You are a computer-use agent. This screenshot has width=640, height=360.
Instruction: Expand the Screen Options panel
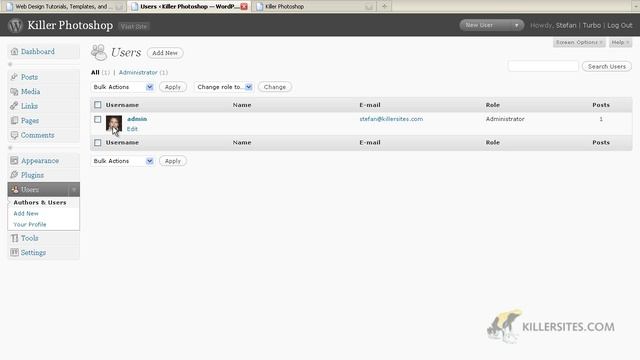(x=579, y=42)
